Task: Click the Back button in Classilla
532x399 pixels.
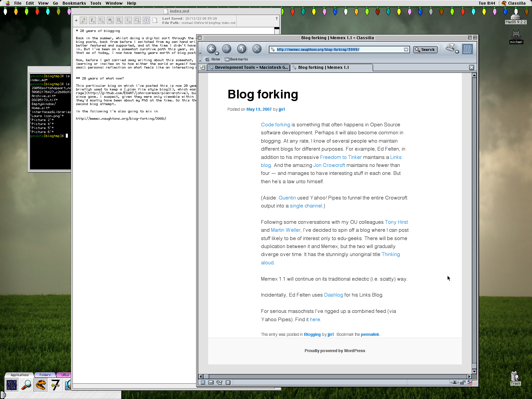Action: 211,49
